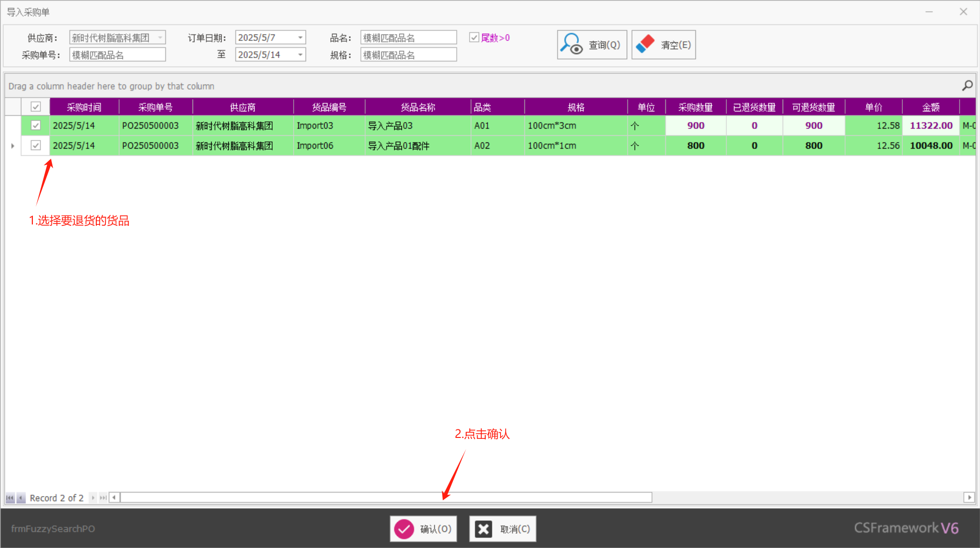Open the start date 2025/5/7 dropdown

pos(300,38)
